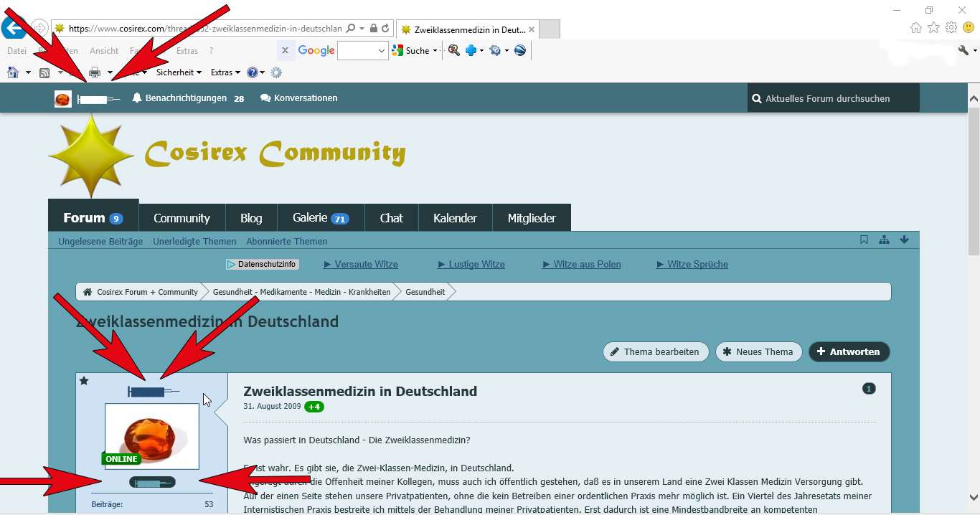Expand the Sicherheit toolbar menu
The width and height of the screenshot is (980, 515).
pyautogui.click(x=179, y=72)
